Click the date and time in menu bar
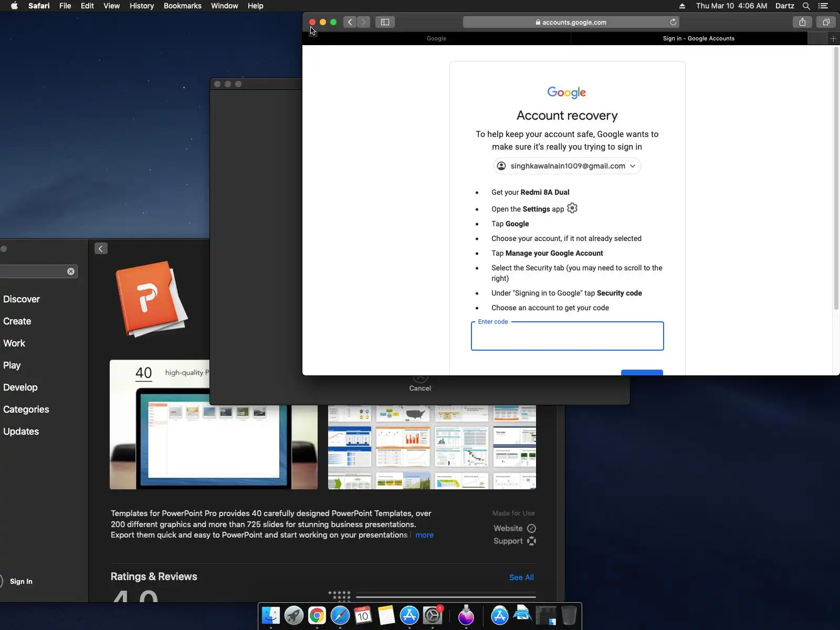Screen dimensions: 840x630 point(731,6)
